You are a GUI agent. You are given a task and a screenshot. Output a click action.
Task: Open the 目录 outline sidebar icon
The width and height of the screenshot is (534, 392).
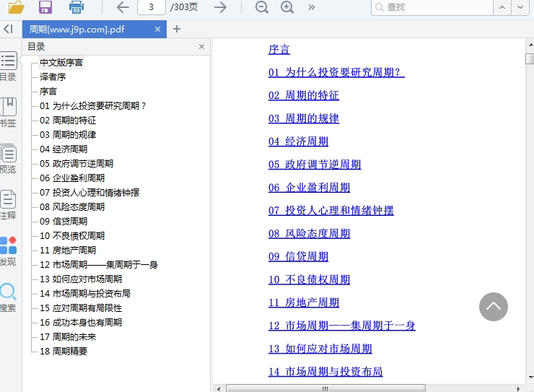pos(8,66)
